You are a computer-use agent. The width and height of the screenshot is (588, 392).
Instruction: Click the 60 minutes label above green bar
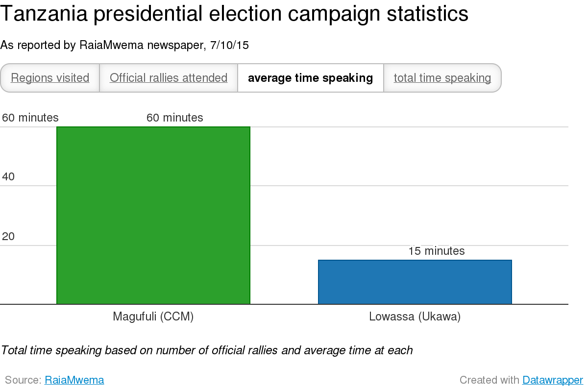[174, 118]
